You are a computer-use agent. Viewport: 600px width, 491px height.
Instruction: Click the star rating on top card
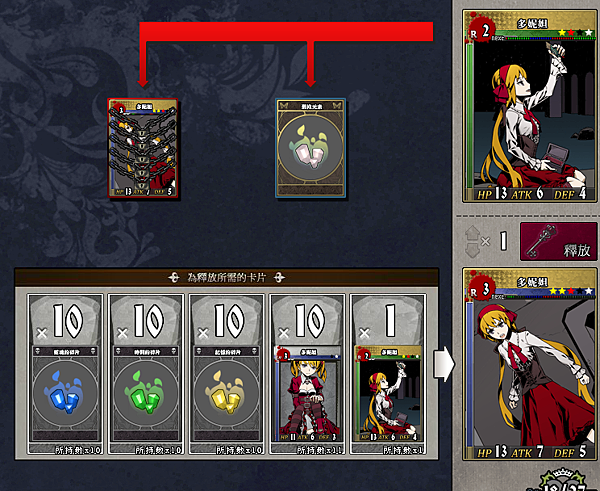click(x=575, y=33)
